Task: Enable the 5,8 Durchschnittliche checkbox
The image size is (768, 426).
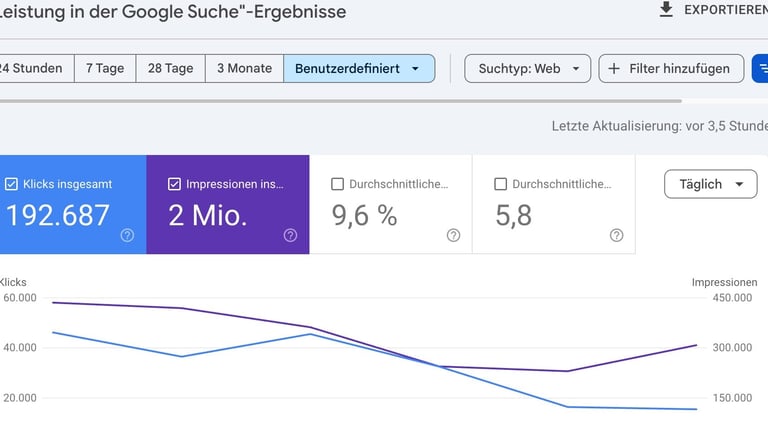Action: click(501, 184)
